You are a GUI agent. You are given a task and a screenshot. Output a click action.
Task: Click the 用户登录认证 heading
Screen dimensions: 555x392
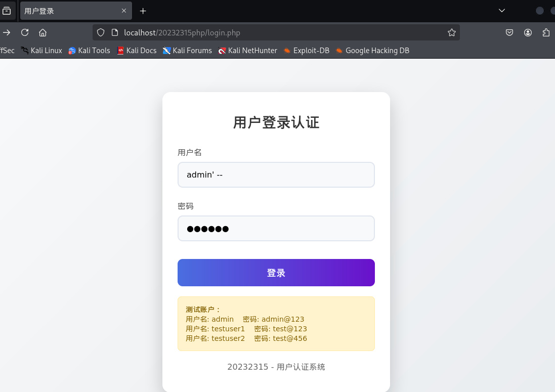[x=276, y=123]
